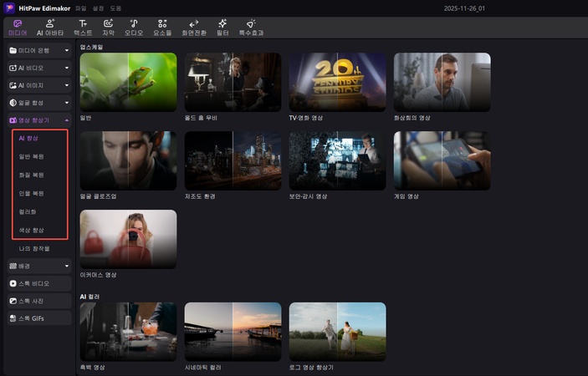Select the 텍스트 (Text) toolbar icon
Viewport: 588px width, 376px height.
(83, 27)
